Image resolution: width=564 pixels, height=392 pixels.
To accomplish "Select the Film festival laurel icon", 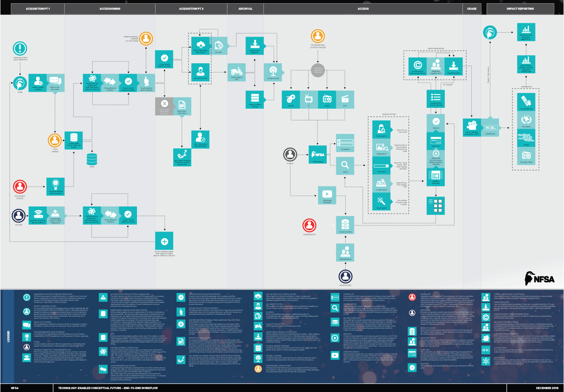I will (526, 120).
